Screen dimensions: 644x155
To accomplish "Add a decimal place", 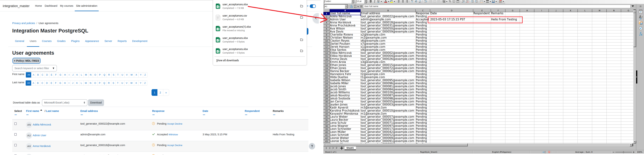I will tap(463, 2).
